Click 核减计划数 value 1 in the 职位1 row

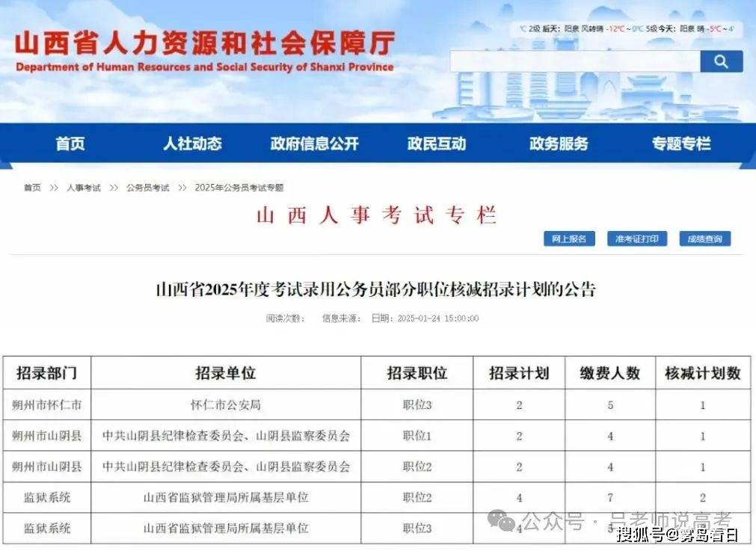click(703, 437)
